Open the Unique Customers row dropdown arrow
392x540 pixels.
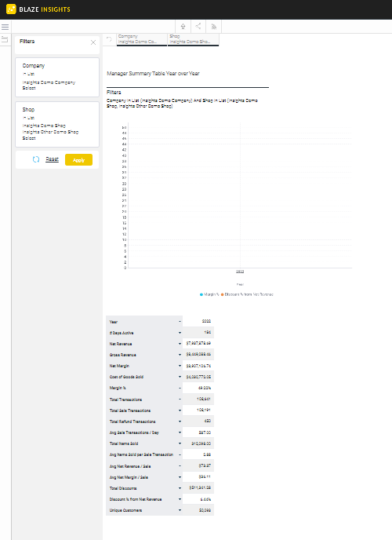(x=180, y=510)
